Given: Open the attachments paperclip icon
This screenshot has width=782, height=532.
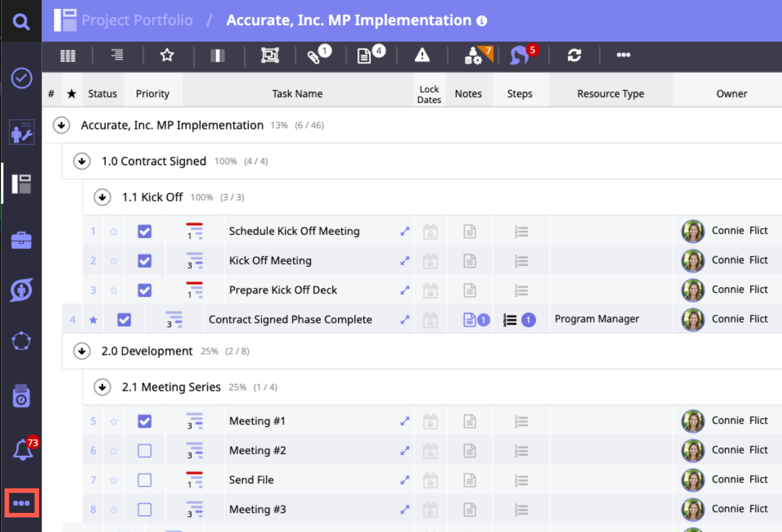Looking at the screenshot, I should 314,56.
